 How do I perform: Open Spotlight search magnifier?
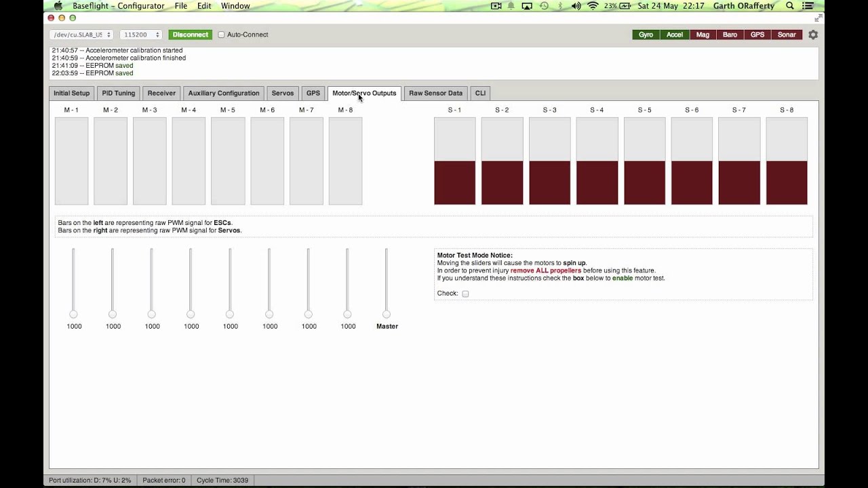[790, 5]
